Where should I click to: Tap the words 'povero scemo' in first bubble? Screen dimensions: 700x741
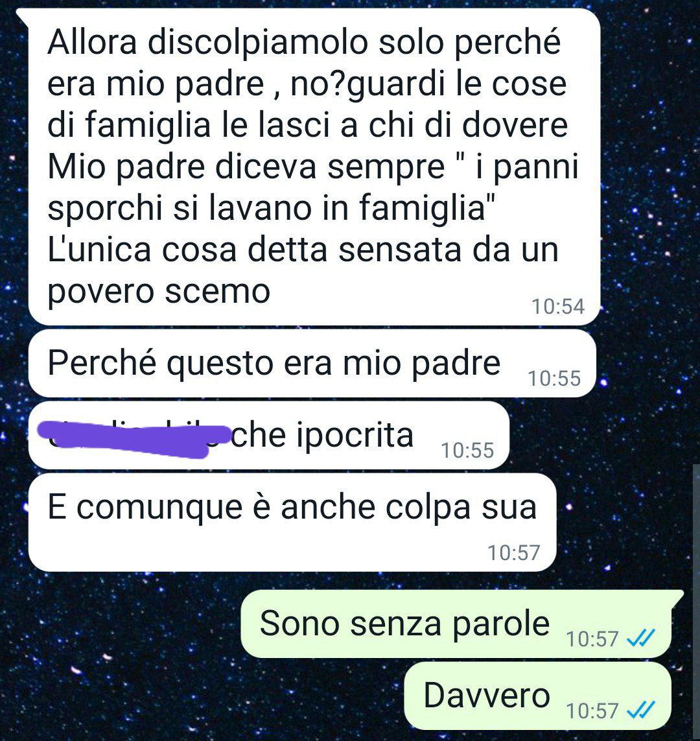(x=159, y=292)
